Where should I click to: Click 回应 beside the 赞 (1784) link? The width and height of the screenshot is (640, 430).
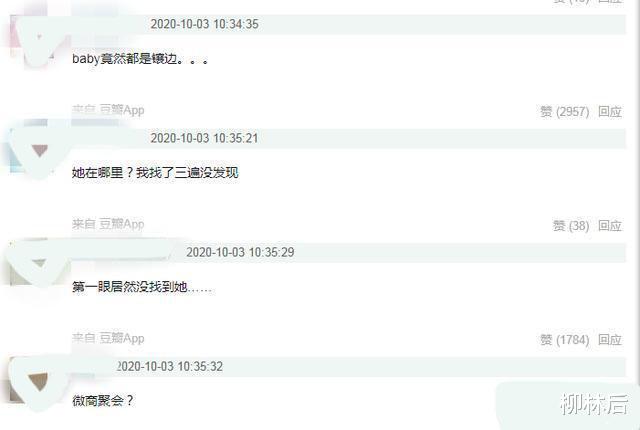coord(610,339)
